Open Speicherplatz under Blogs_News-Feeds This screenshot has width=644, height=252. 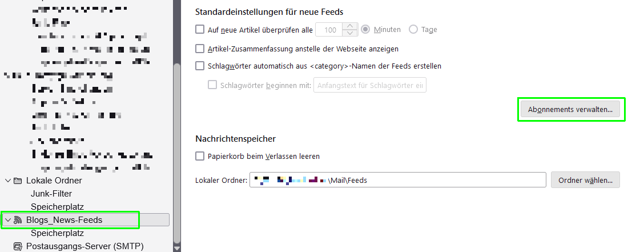(x=57, y=233)
